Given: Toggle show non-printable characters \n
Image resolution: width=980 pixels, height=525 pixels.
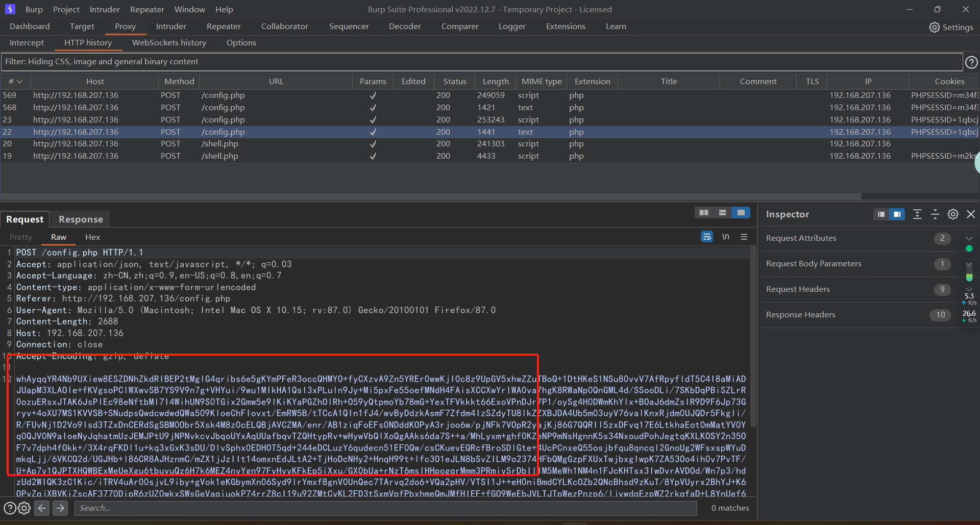Looking at the screenshot, I should pyautogui.click(x=725, y=237).
